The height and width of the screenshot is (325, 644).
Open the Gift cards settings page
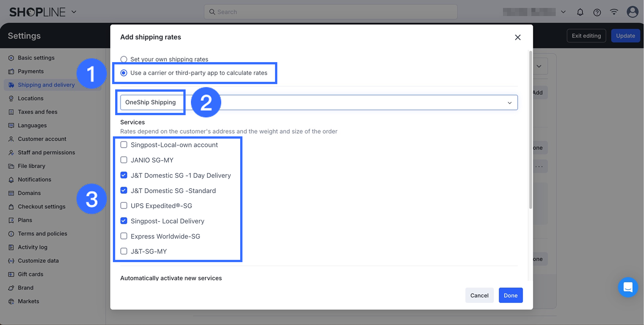tap(31, 274)
